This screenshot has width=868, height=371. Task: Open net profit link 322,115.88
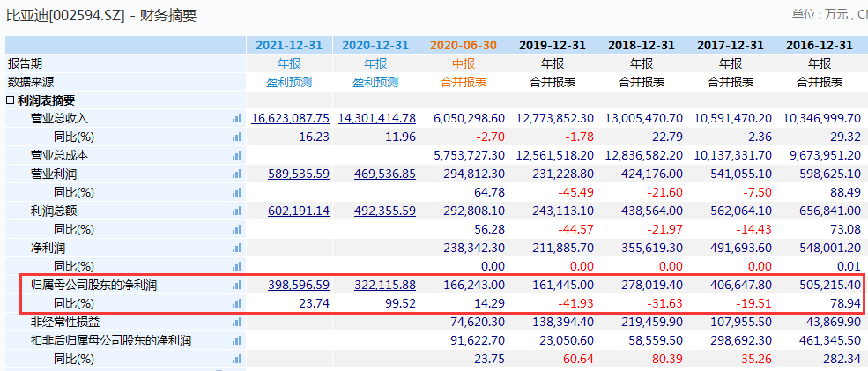pyautogui.click(x=385, y=286)
